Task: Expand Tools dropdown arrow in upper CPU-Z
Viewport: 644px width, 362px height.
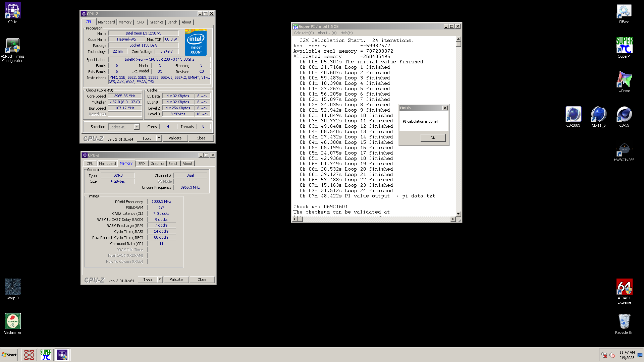Action: (x=159, y=138)
